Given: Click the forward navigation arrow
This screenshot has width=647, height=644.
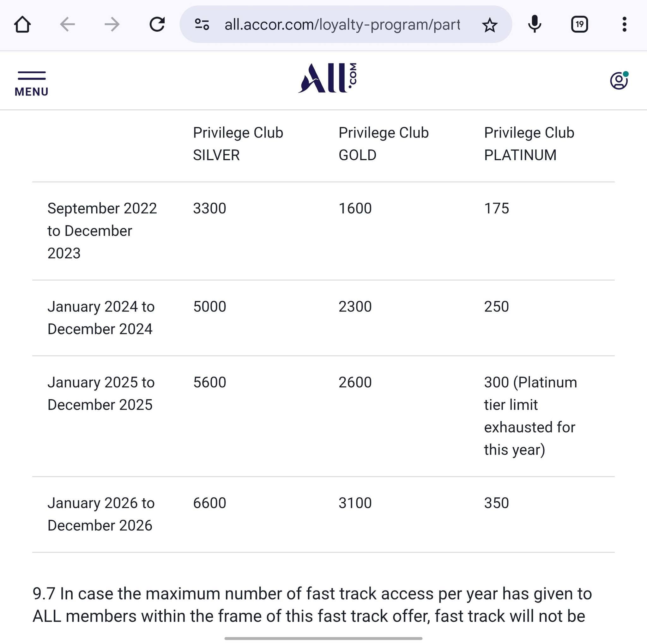Looking at the screenshot, I should click(x=112, y=24).
